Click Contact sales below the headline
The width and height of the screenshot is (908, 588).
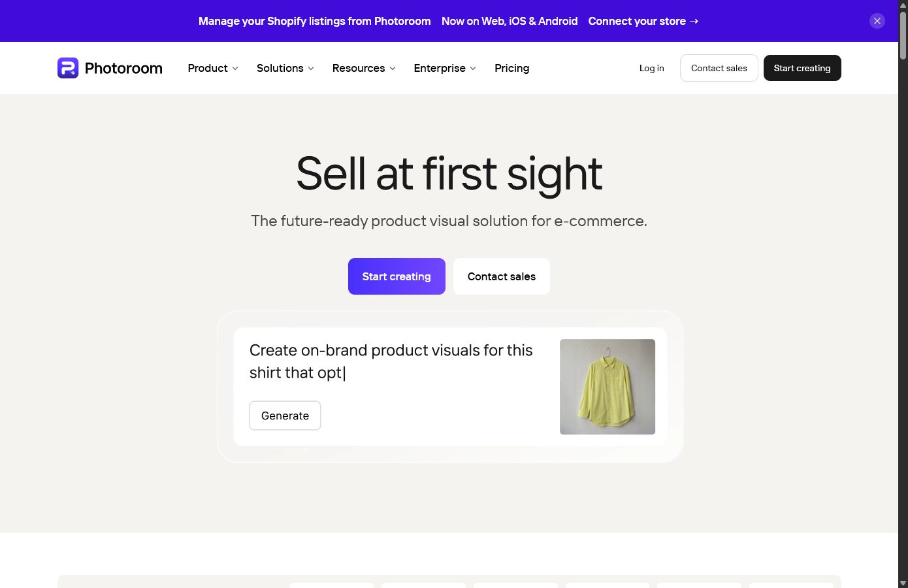point(502,276)
